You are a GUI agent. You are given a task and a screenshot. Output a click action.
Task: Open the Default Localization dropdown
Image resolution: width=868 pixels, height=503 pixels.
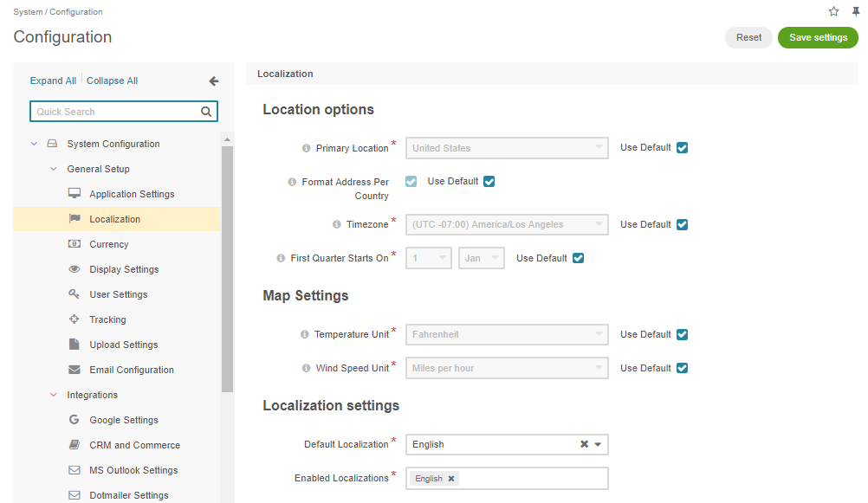tap(598, 444)
